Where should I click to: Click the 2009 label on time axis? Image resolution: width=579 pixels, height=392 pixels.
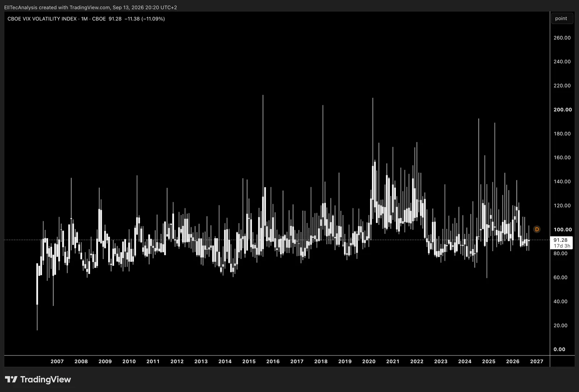click(105, 361)
